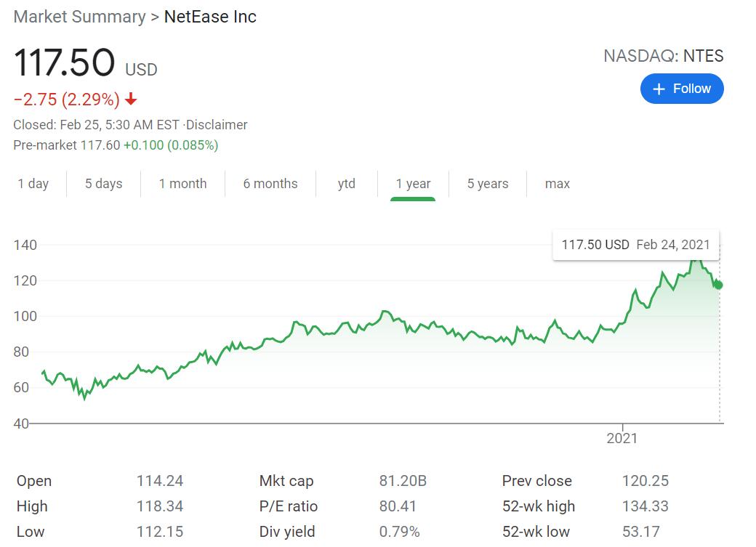Image resolution: width=756 pixels, height=547 pixels.
Task: Click the NetEase Inc title text
Action: pyautogui.click(x=210, y=17)
